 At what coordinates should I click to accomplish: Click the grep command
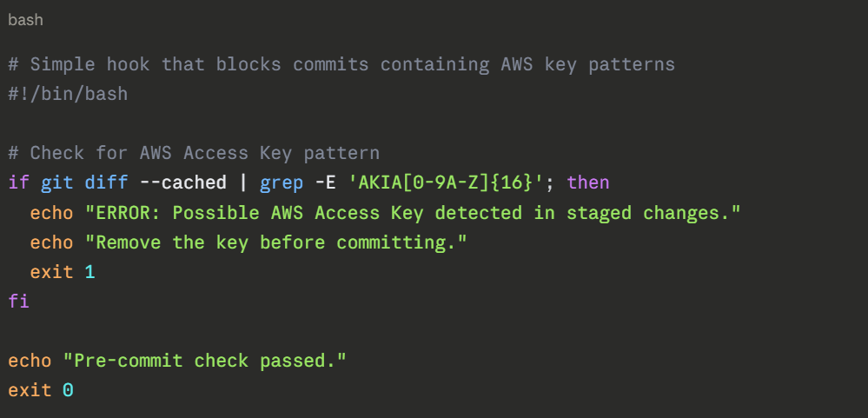click(x=282, y=182)
